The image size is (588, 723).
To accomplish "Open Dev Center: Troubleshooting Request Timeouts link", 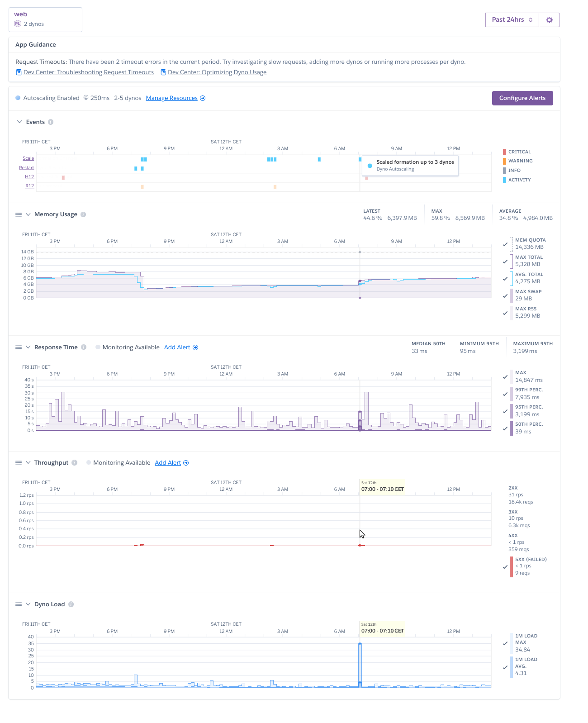I will tap(89, 72).
